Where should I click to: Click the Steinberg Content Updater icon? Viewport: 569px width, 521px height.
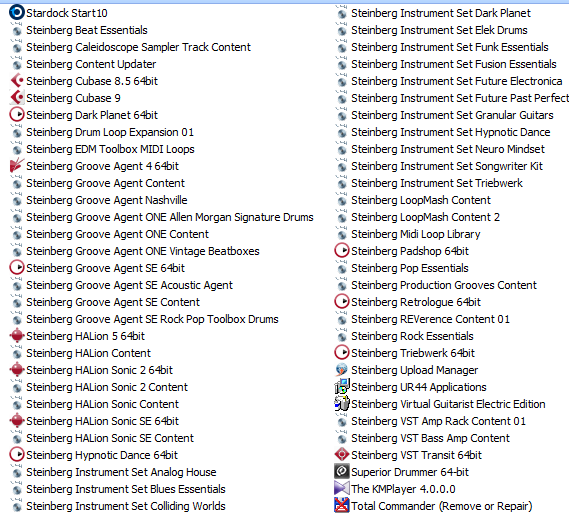[x=17, y=64]
